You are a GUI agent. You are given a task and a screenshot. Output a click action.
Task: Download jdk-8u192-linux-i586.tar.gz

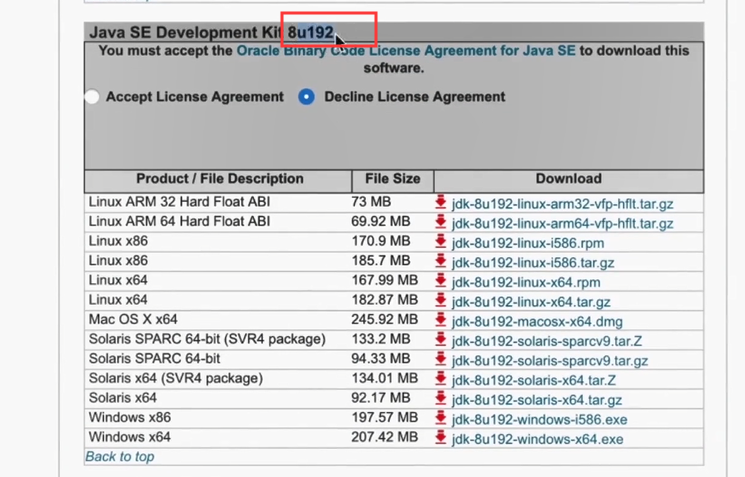pos(533,263)
